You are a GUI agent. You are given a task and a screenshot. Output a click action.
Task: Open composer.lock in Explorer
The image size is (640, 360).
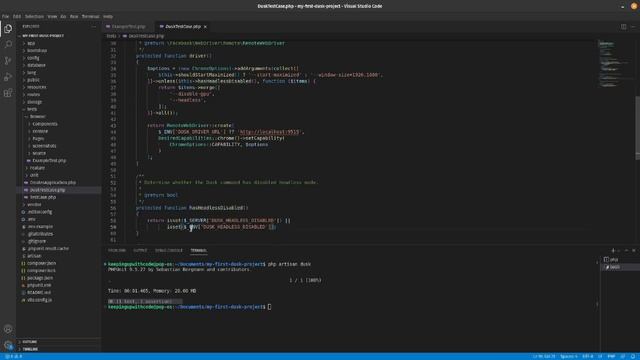(41, 271)
